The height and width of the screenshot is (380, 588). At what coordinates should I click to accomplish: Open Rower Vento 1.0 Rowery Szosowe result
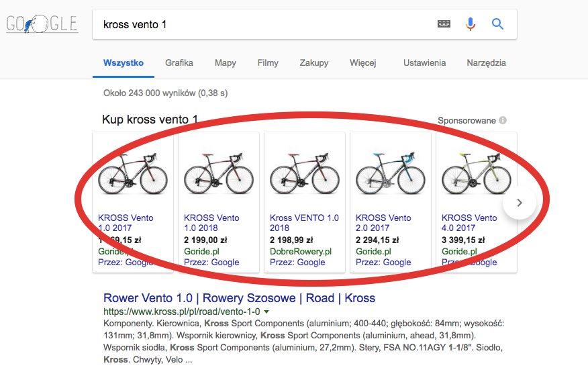click(x=239, y=298)
